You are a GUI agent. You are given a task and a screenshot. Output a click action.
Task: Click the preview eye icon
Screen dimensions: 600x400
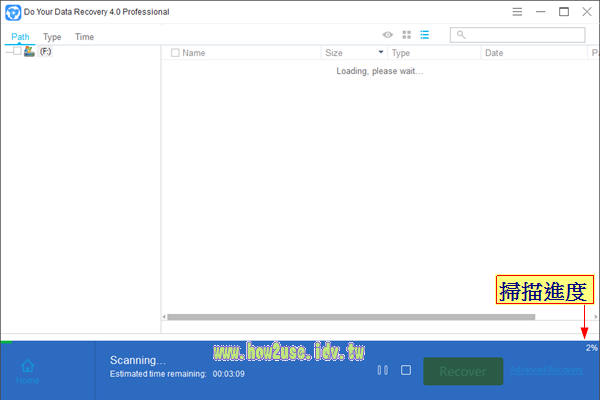pos(388,35)
